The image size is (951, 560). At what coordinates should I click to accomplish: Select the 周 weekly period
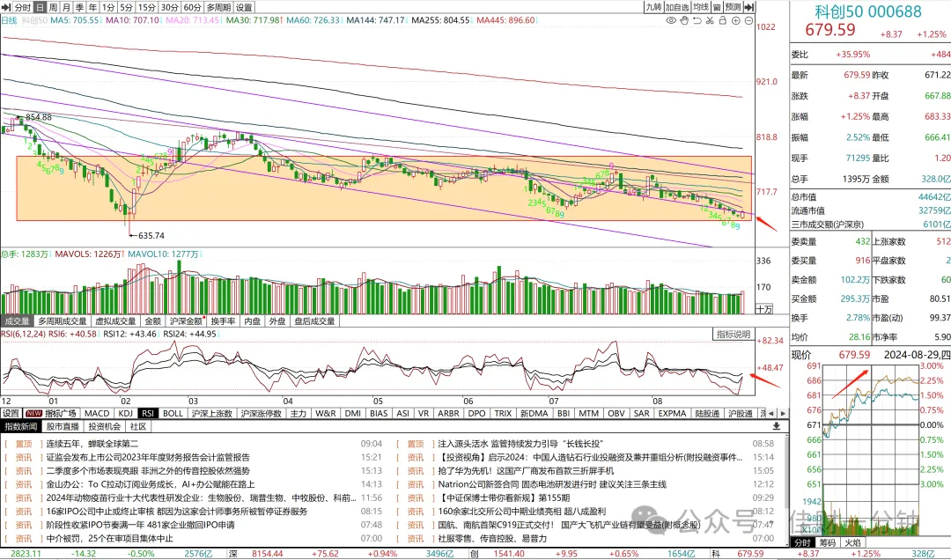point(54,7)
